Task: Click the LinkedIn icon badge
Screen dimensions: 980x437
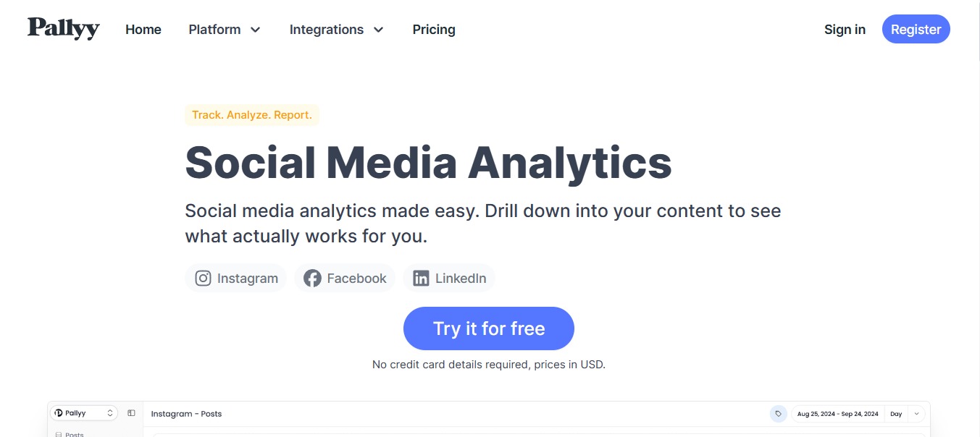Action: click(421, 278)
